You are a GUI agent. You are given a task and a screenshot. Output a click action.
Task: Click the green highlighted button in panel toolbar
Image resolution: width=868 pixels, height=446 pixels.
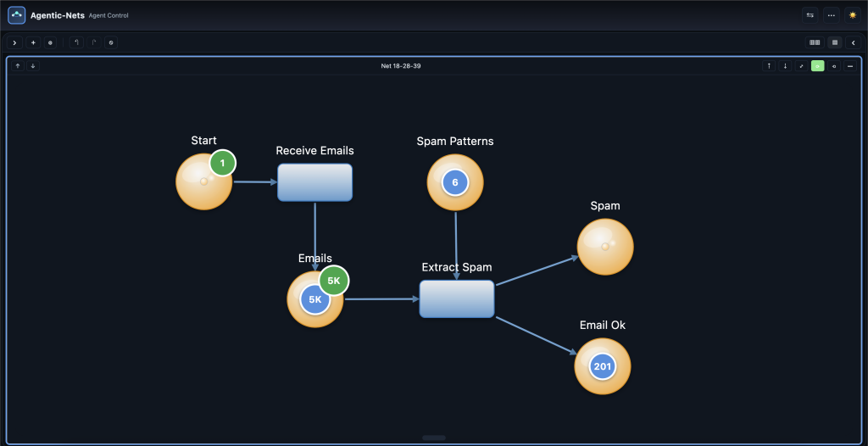point(817,65)
